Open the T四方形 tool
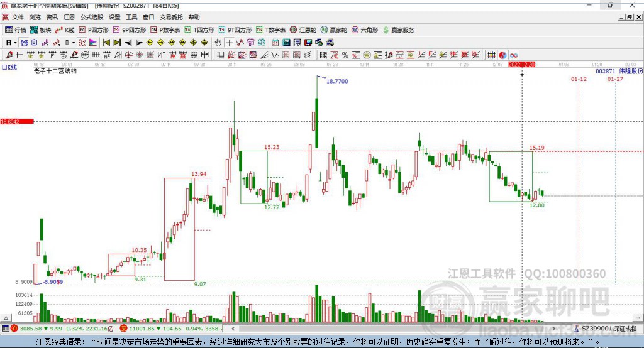Screen dimensions: 644x348 tap(199, 30)
